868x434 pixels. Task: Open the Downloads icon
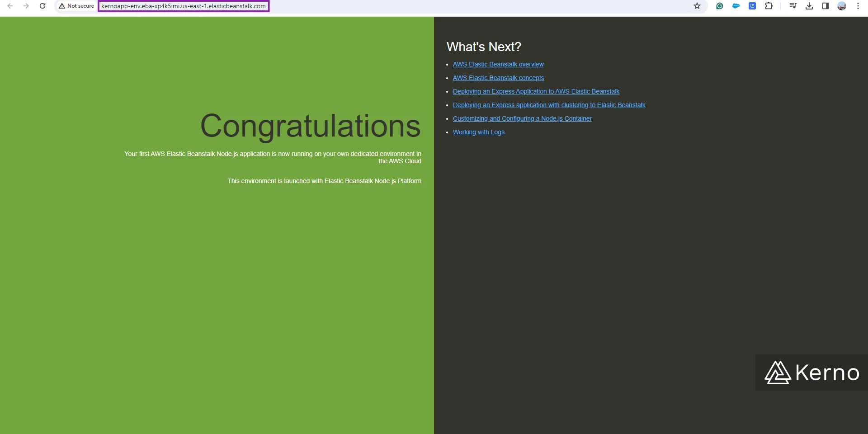tap(809, 6)
